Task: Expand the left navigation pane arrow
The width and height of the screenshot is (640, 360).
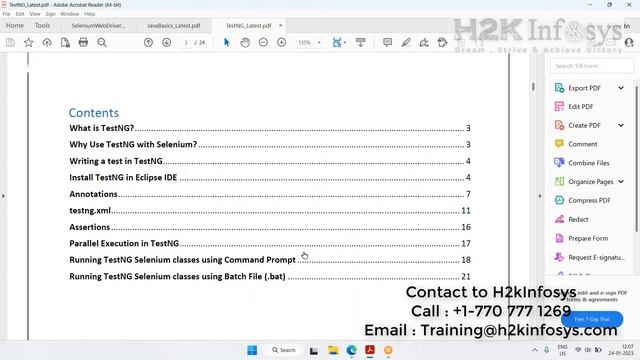Action: coord(3,196)
